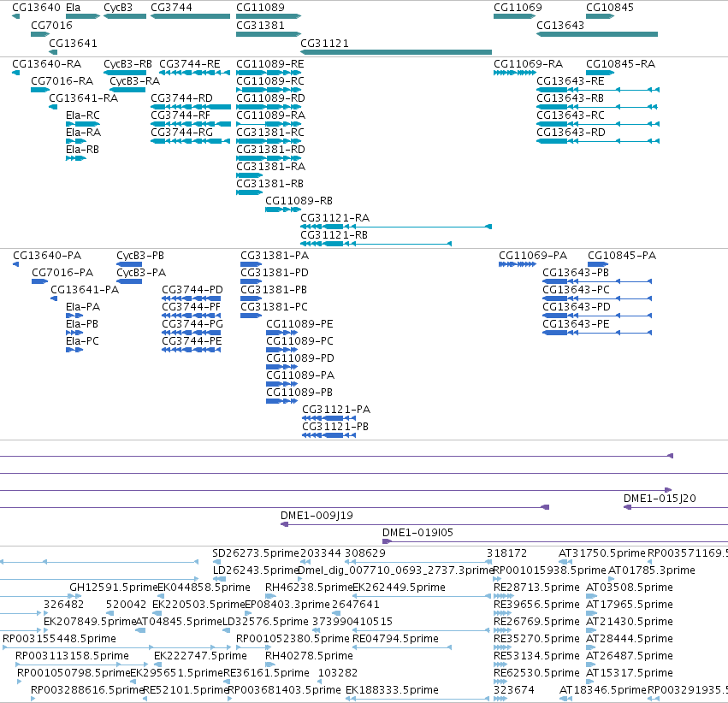Click protein Ela-PA
The image size is (728, 703).
coord(74,316)
